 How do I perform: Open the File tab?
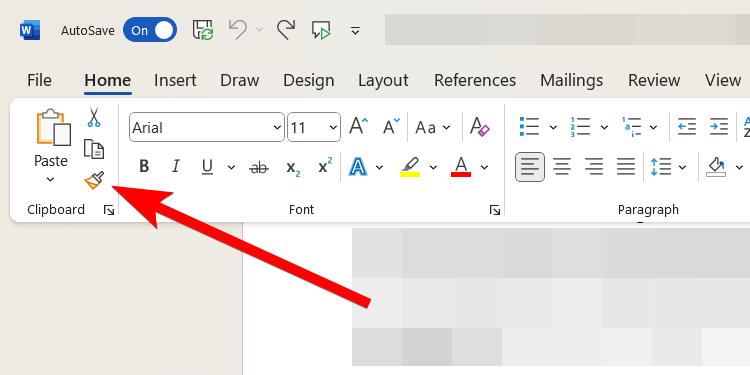point(39,80)
